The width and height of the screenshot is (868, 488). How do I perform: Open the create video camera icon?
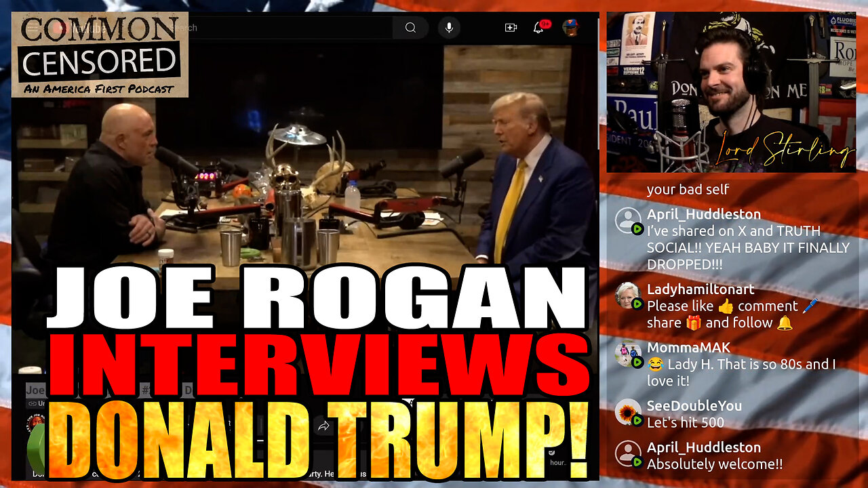511,28
